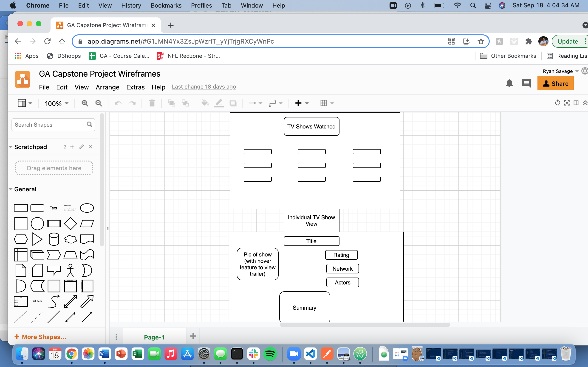This screenshot has width=588, height=367.
Task: Switch to the Page-1 tab
Action: coord(154,337)
